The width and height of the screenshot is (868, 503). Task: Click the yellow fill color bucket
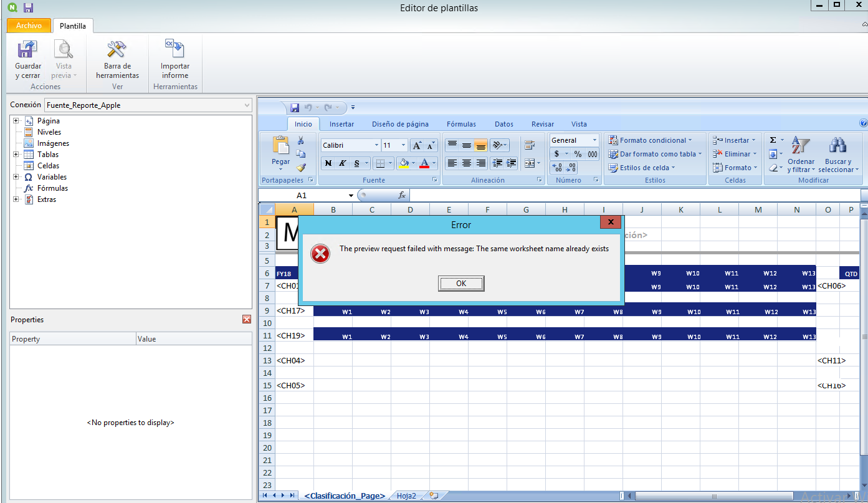pyautogui.click(x=403, y=163)
